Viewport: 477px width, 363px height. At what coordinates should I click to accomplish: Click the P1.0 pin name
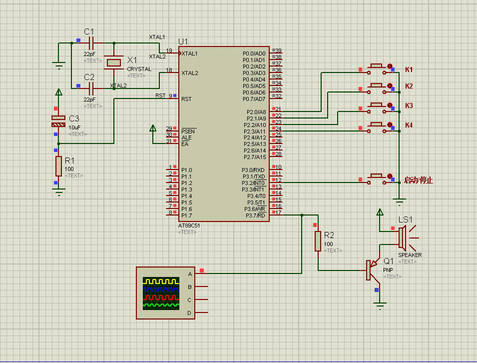coord(187,170)
